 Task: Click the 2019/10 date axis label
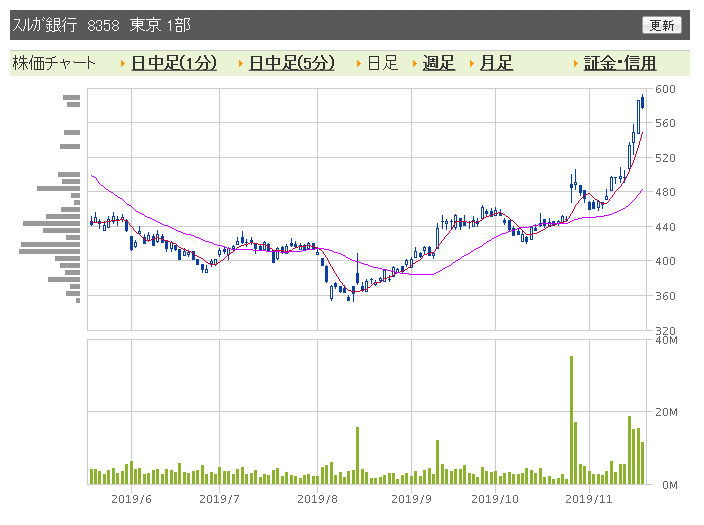(x=495, y=499)
